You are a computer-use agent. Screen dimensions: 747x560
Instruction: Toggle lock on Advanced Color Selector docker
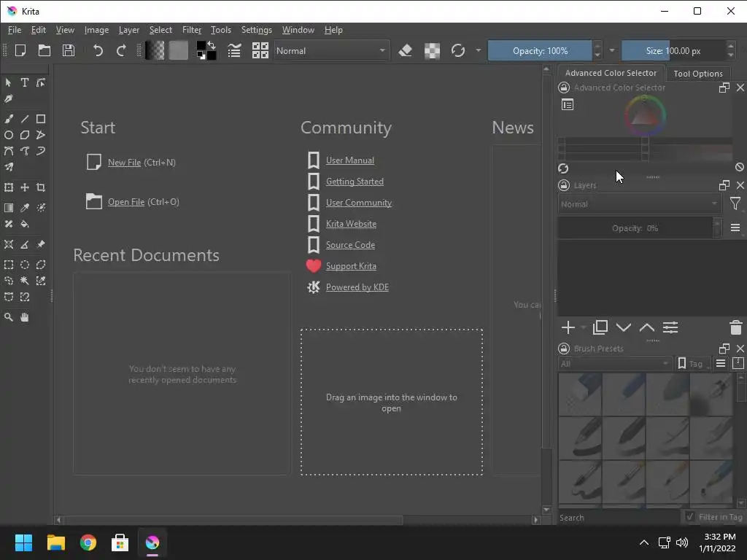click(564, 87)
